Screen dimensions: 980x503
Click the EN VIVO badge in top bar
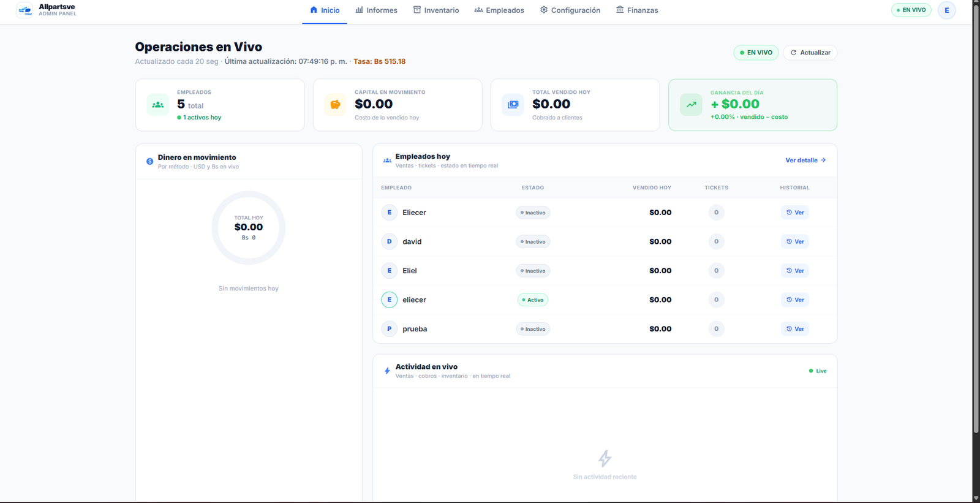[911, 10]
